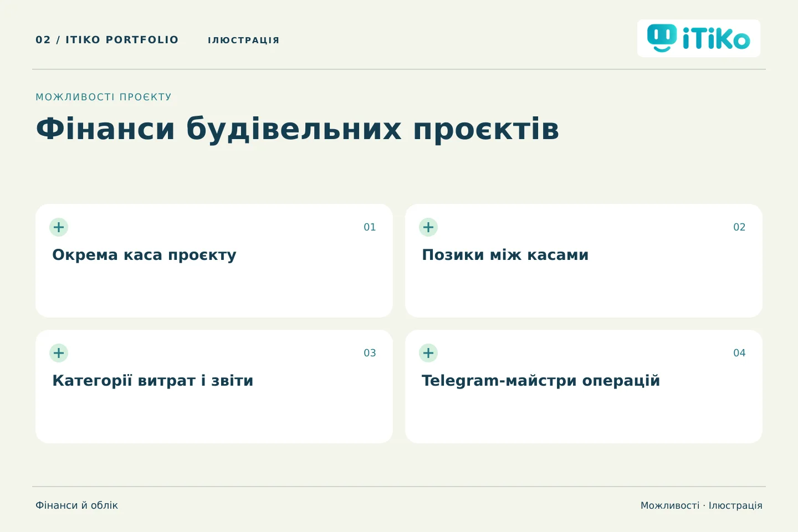
Task: Open the Telegram-майстри операцій title
Action: [x=540, y=381]
